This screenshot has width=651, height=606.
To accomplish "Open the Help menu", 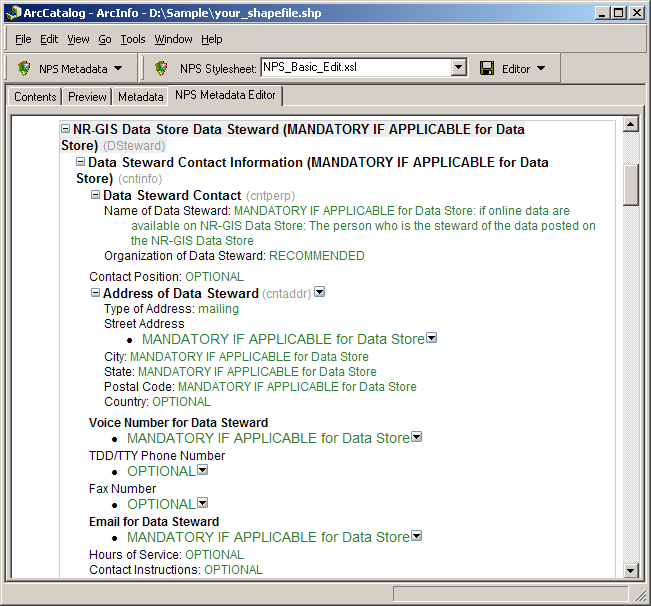I will tap(212, 39).
